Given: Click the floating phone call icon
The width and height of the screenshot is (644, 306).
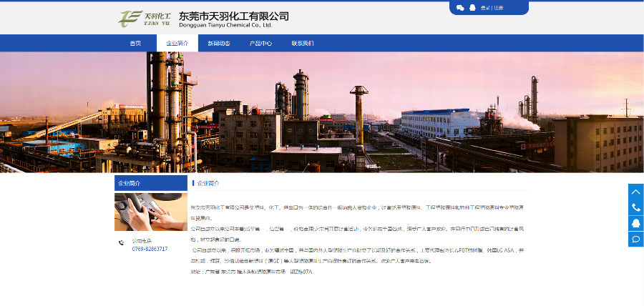Looking at the screenshot, I should pyautogui.click(x=636, y=207).
